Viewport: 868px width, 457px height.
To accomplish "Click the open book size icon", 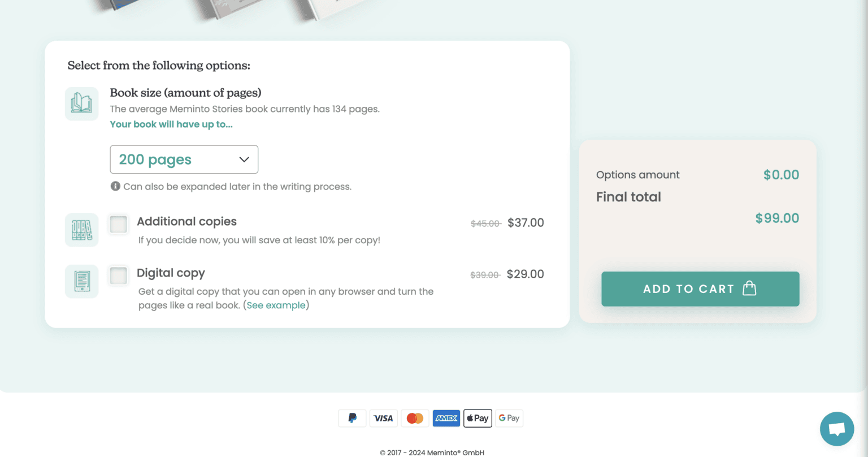I will pos(81,104).
